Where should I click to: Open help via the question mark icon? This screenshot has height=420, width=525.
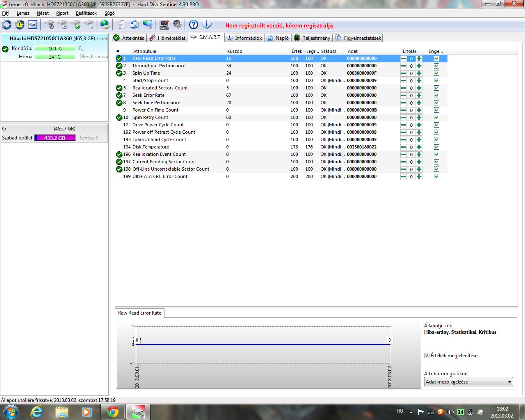pos(193,25)
